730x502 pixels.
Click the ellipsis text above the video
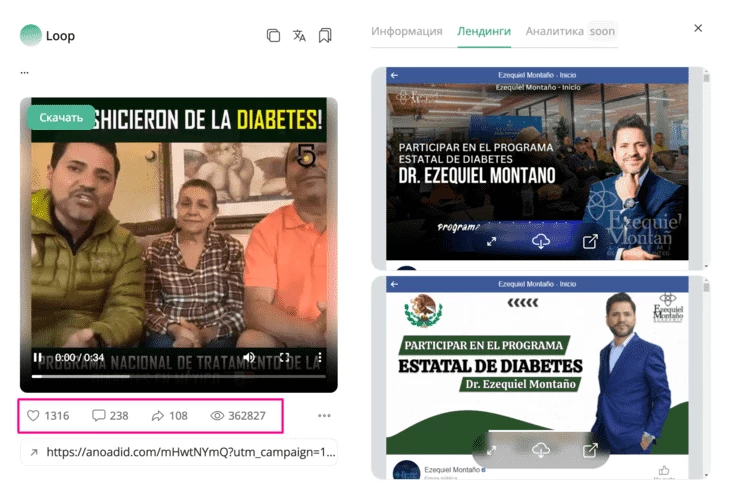coord(25,73)
